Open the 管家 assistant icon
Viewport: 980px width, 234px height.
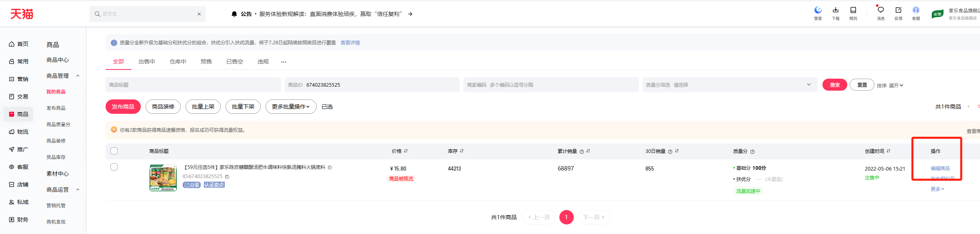click(818, 10)
